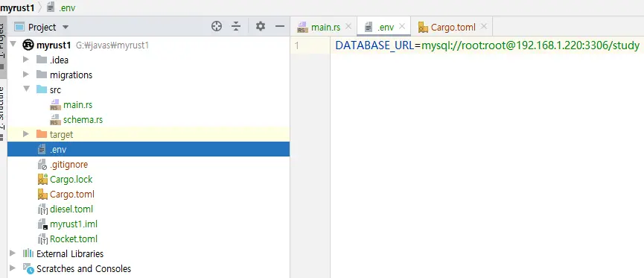Select diesel.toml in the project tree
This screenshot has height=278, width=644.
[x=71, y=209]
